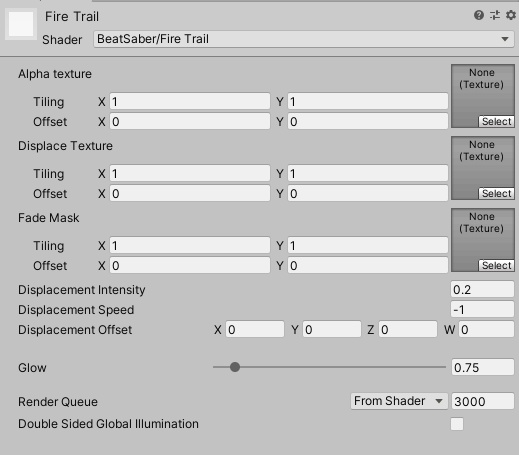Click the Render Queue 3000 value field
The width and height of the screenshot is (519, 455).
coord(483,401)
